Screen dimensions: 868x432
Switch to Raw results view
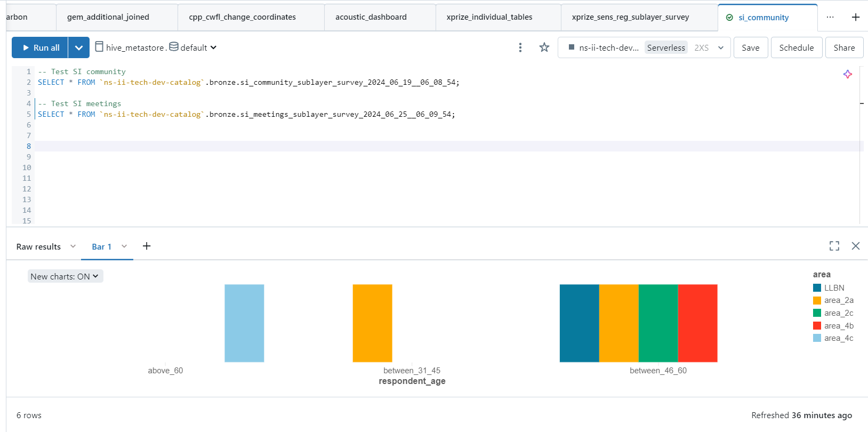pos(38,247)
